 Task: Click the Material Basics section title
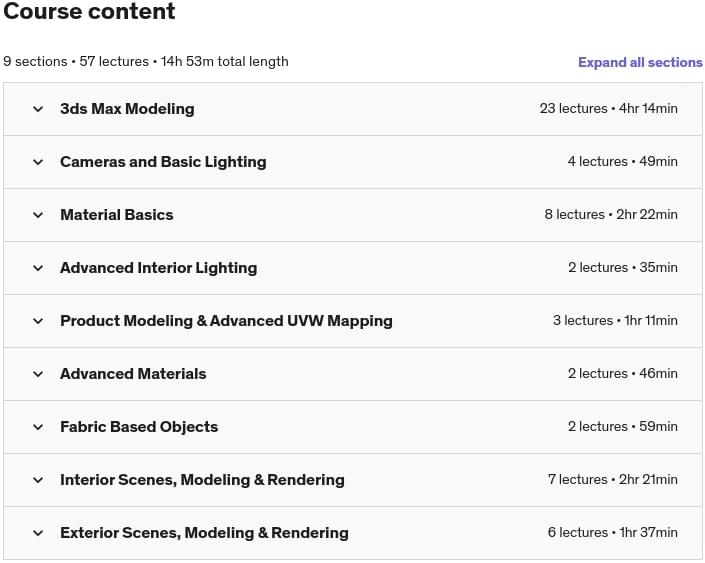coord(116,215)
